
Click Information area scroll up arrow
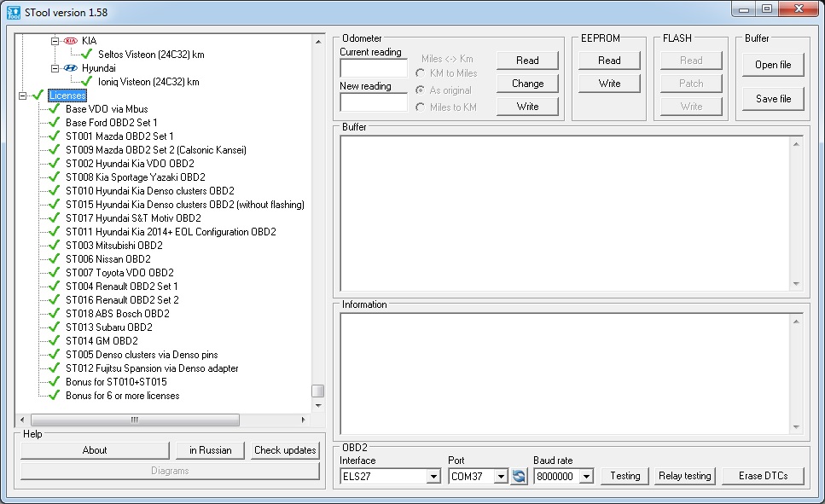click(796, 321)
